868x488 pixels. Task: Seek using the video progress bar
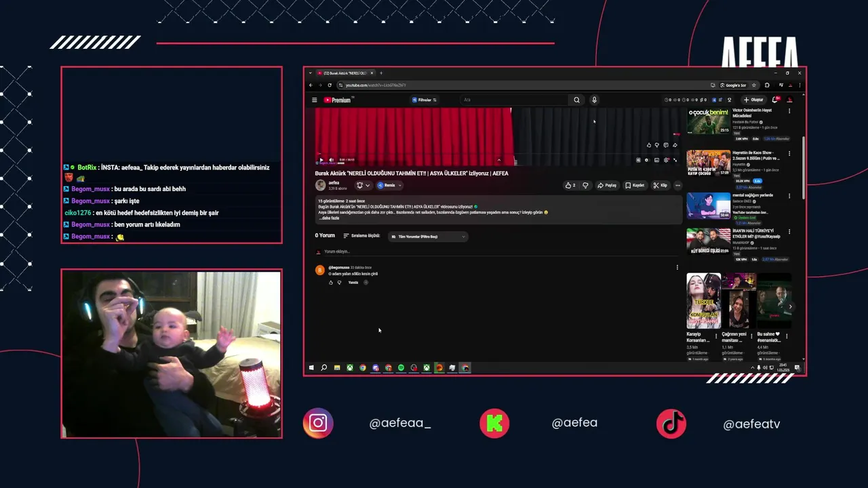498,155
